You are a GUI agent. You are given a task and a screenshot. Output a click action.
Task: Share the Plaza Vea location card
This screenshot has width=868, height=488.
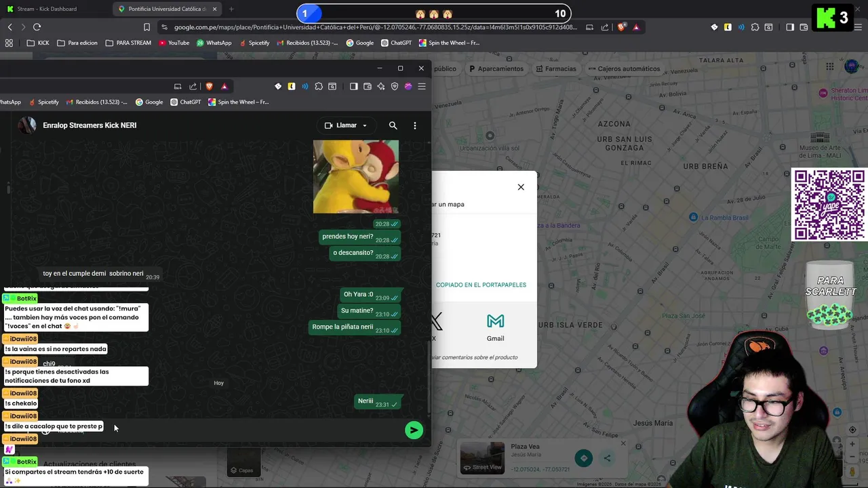(x=608, y=458)
